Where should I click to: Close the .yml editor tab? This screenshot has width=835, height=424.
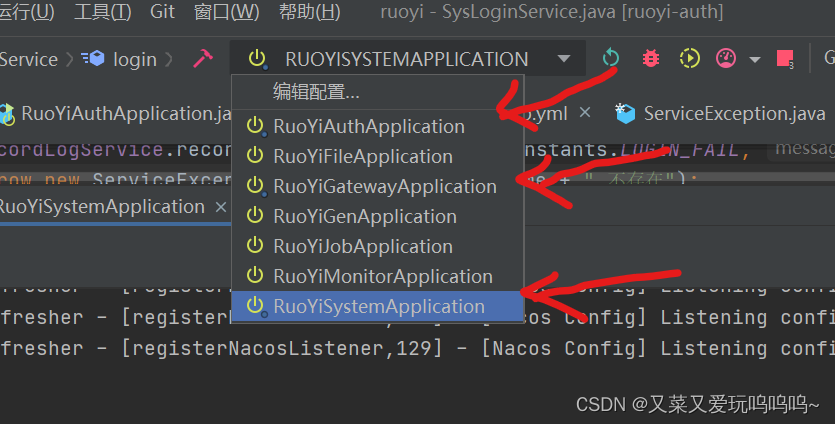point(585,112)
